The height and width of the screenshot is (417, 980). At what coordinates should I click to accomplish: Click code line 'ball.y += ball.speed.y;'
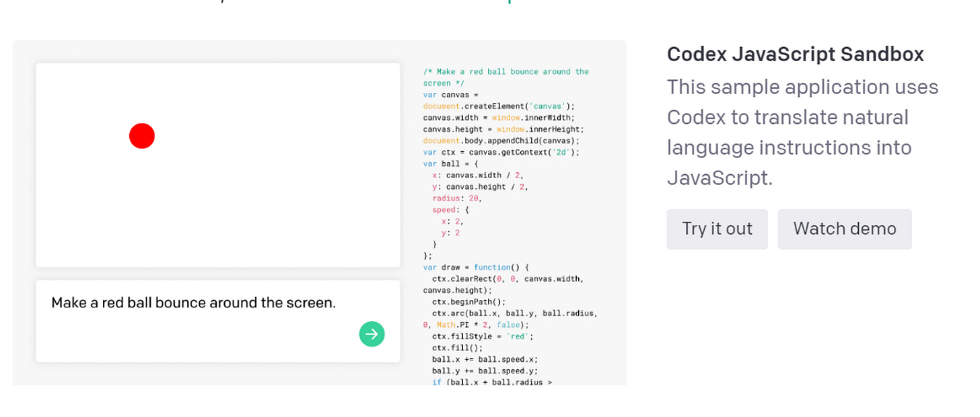pyautogui.click(x=485, y=371)
